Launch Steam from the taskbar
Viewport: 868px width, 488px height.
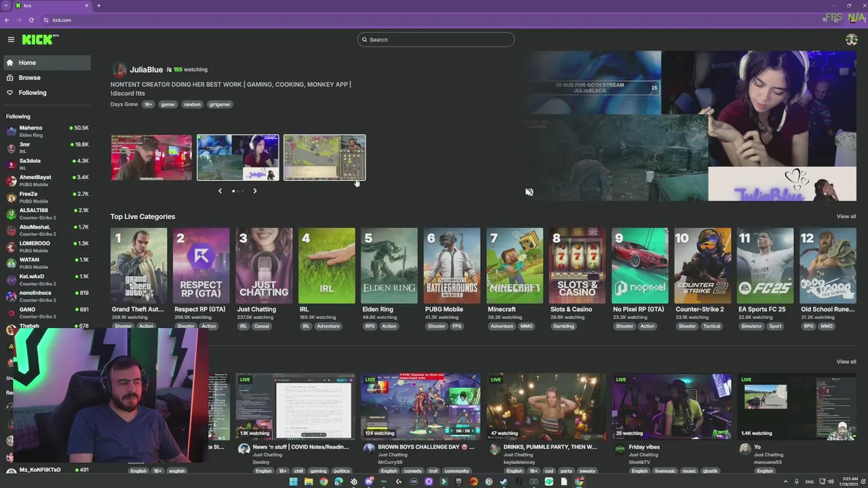(x=503, y=481)
